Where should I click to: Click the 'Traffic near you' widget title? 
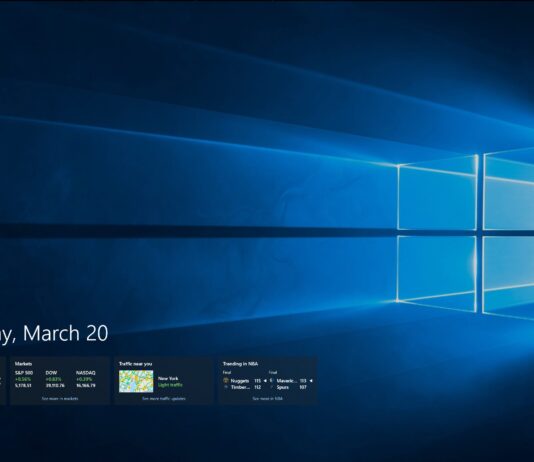pyautogui.click(x=136, y=364)
